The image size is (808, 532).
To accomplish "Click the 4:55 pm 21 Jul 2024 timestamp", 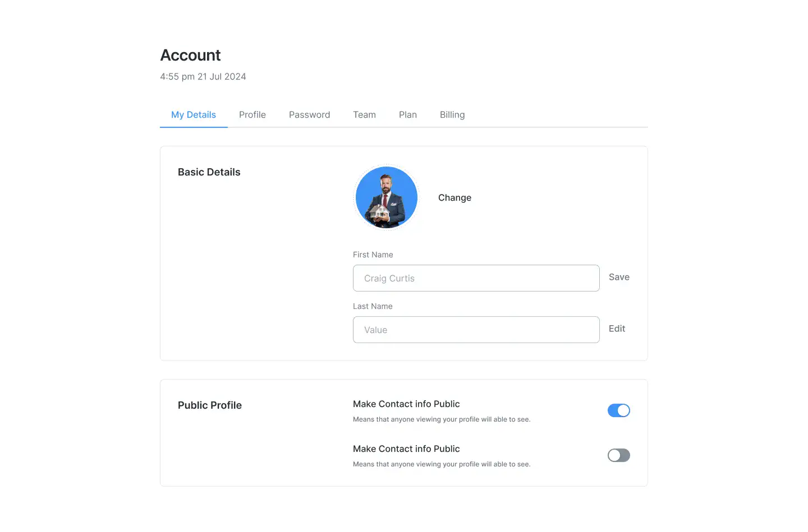I will [x=203, y=77].
